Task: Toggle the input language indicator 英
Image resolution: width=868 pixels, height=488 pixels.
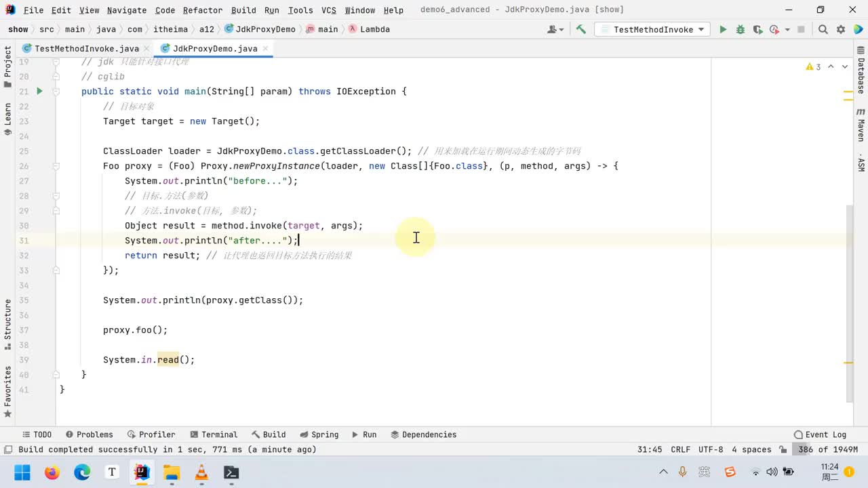Action: pyautogui.click(x=704, y=472)
